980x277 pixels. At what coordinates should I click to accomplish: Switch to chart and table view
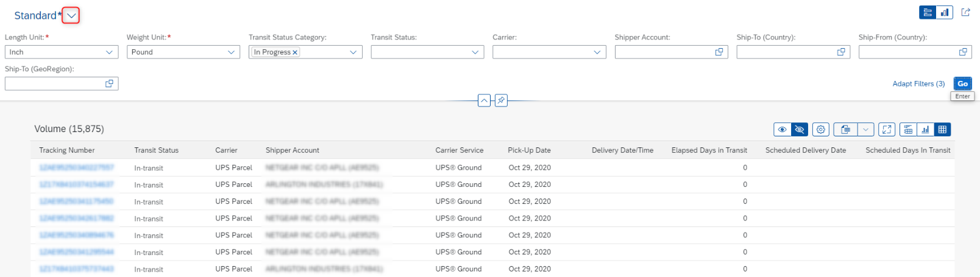pyautogui.click(x=908, y=129)
